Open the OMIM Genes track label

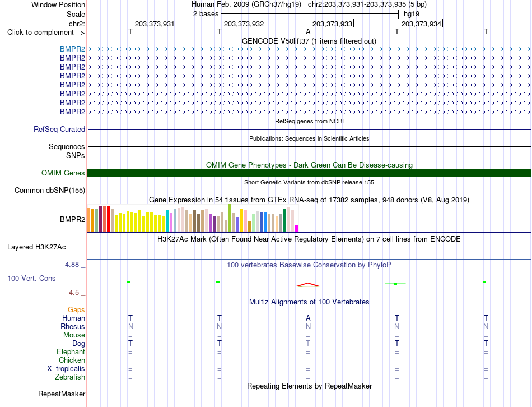(x=63, y=173)
